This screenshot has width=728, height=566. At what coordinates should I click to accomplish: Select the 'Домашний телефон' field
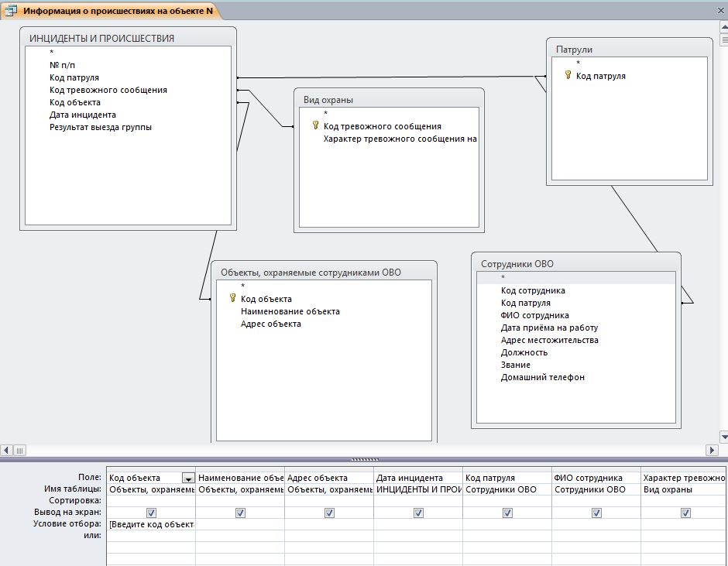(x=542, y=378)
